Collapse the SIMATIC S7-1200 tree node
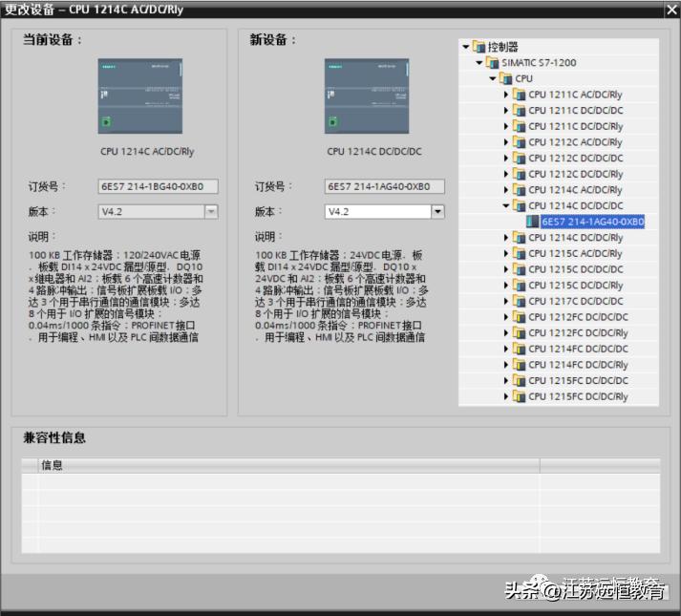This screenshot has height=616, width=681. tap(479, 63)
